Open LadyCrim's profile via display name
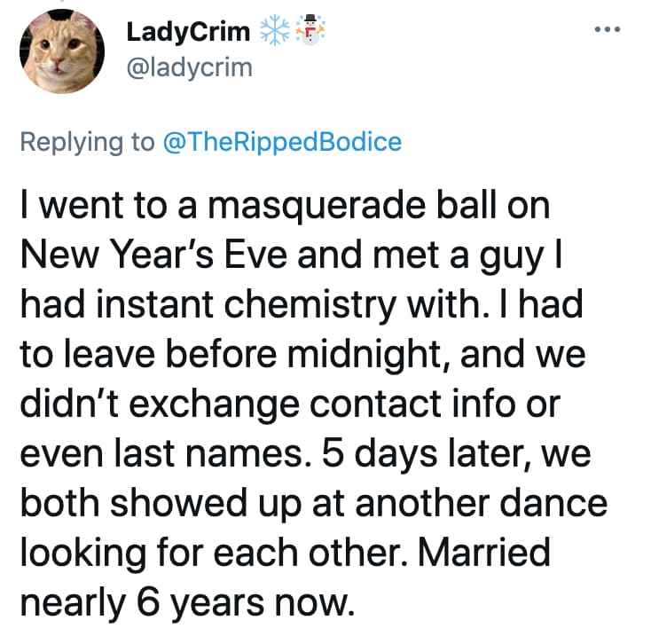Image resolution: width=651 pixels, height=644 pixels. 187,32
